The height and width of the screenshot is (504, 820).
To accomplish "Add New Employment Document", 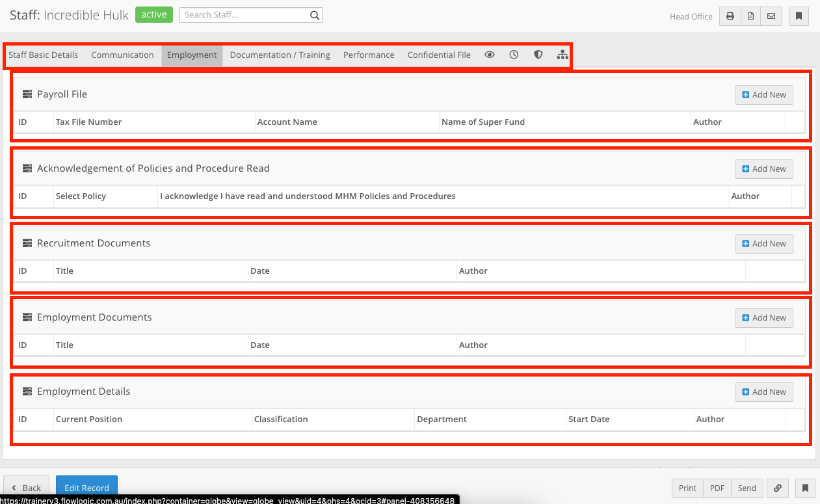I will tap(764, 317).
